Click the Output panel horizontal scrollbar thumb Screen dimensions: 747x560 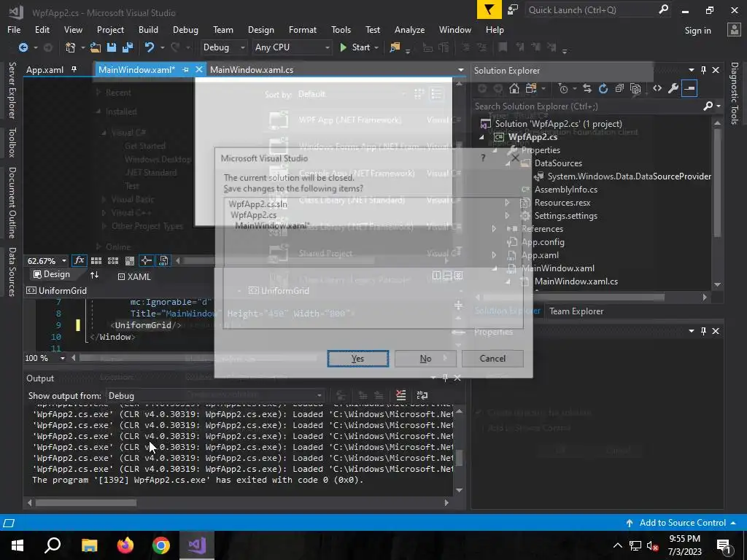pyautogui.click(x=86, y=502)
